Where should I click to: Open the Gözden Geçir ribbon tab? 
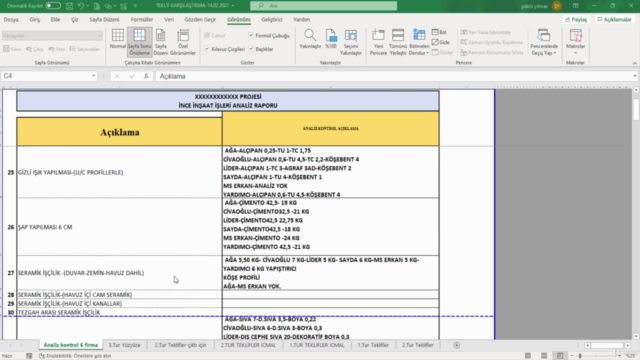click(x=200, y=20)
